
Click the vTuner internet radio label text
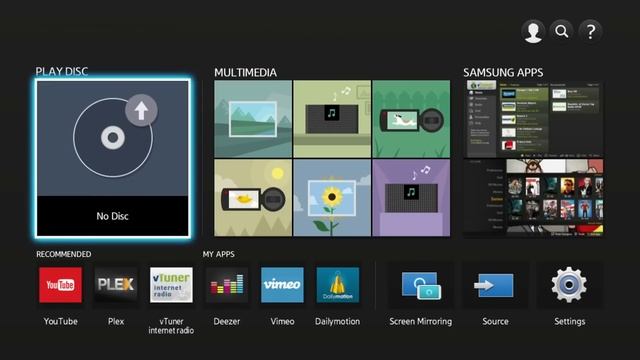[171, 326]
